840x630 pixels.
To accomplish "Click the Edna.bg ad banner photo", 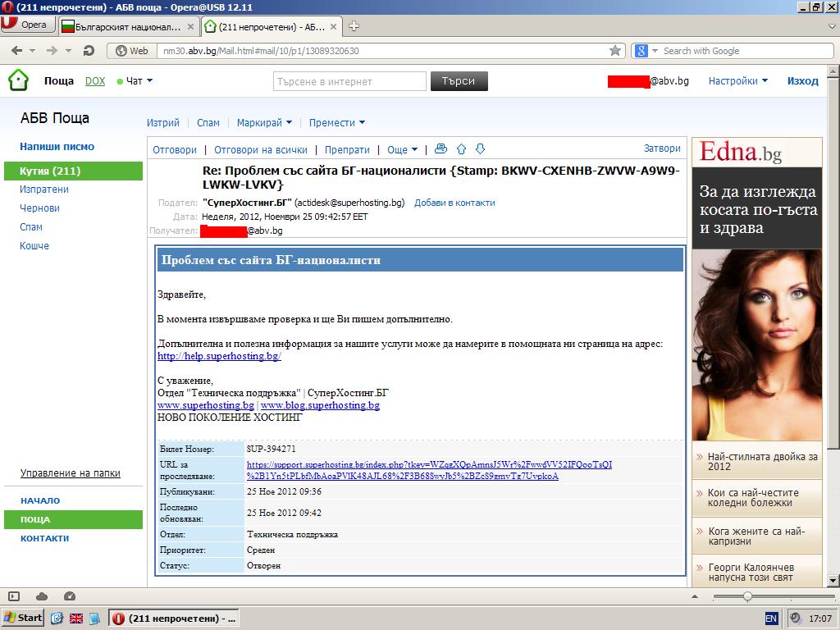I will (x=757, y=345).
